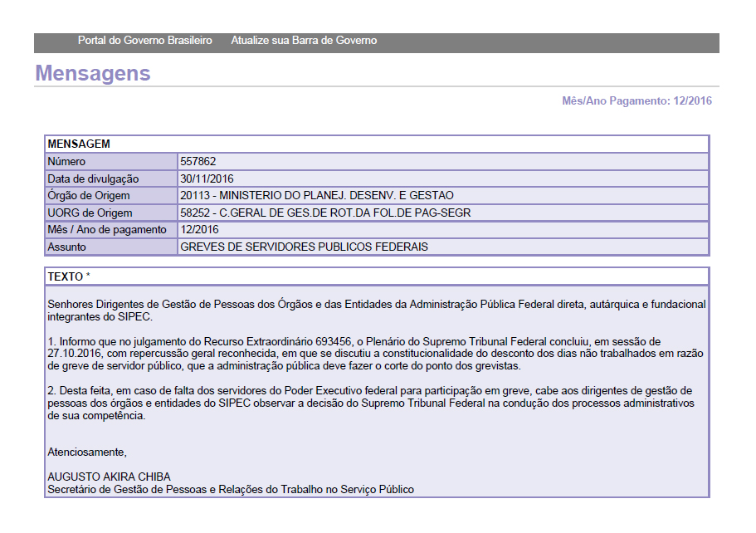Select the date 30/11/2016

pyautogui.click(x=207, y=179)
